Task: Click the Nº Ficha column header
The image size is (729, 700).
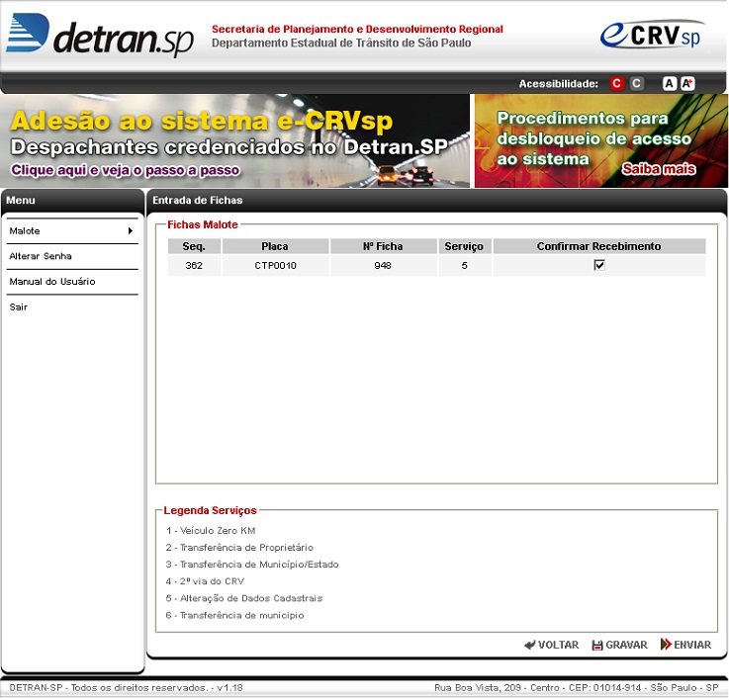Action: tap(383, 246)
